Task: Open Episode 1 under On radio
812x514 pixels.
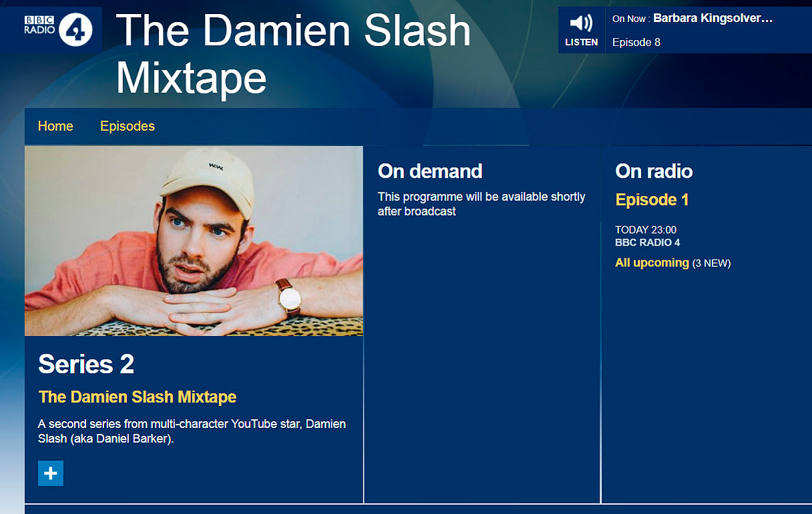Action: coord(652,200)
